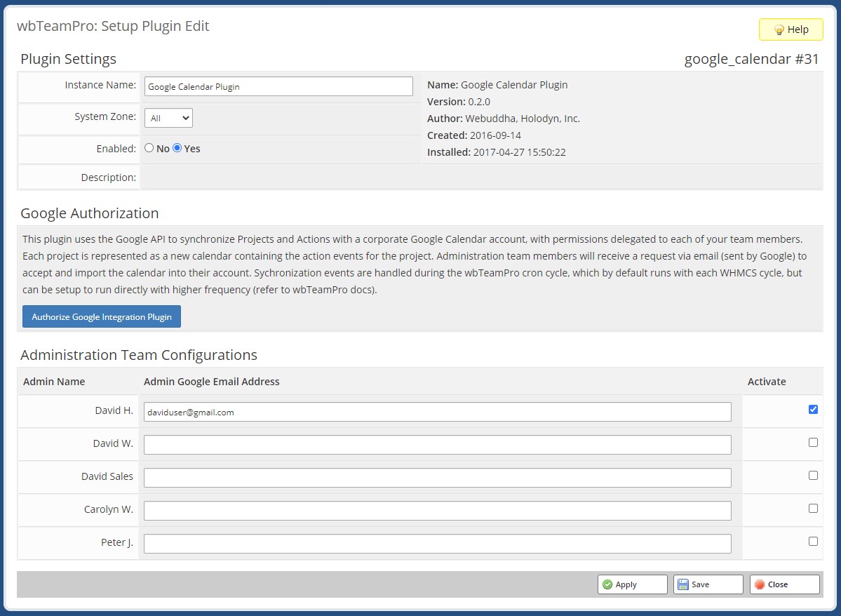
Task: Check the Activate box for David W.
Action: click(x=813, y=442)
